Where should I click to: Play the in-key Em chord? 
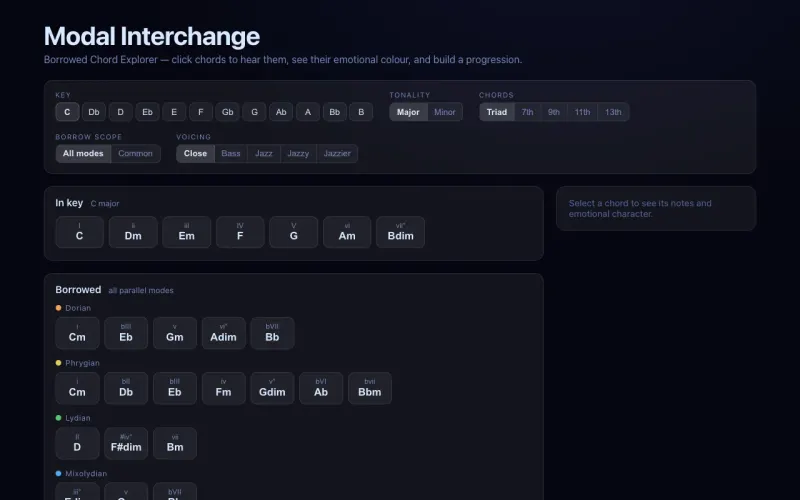coord(187,232)
